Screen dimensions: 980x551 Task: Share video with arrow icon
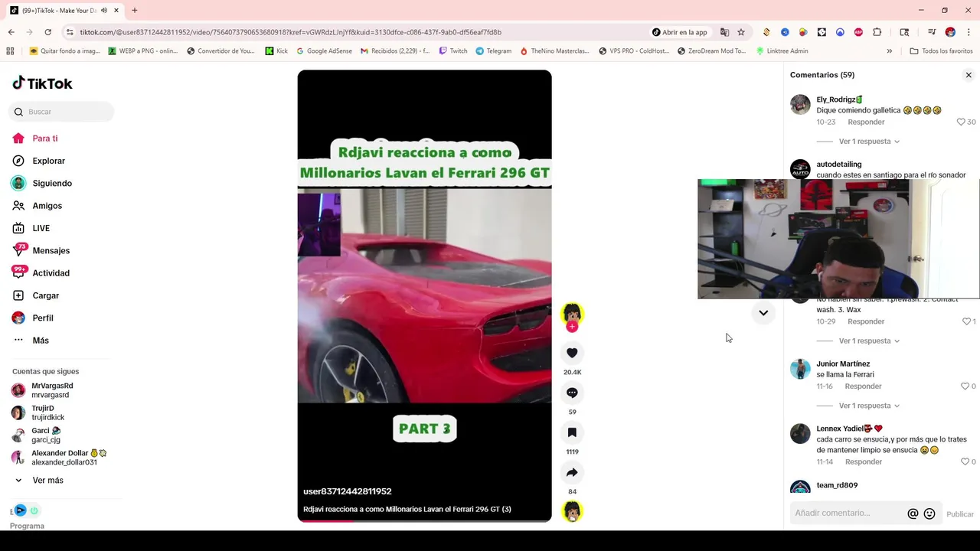coord(572,472)
